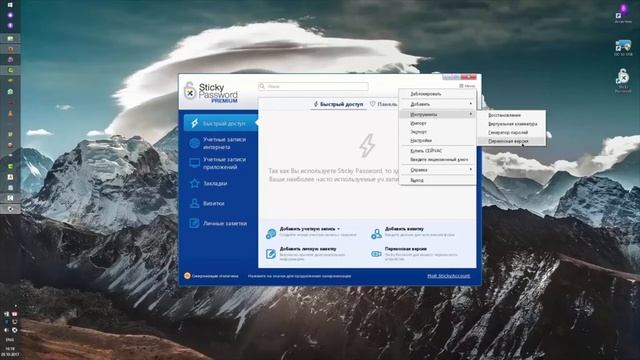Screen dimensions: 640x360
Task: Open the Меню button at top right
Action: click(x=467, y=86)
